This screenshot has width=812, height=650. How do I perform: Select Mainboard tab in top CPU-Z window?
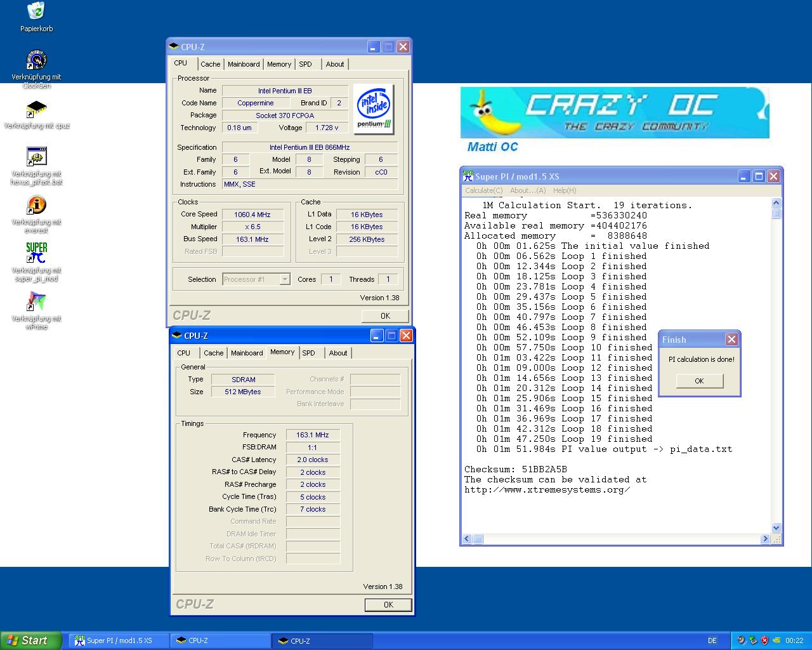click(x=244, y=64)
